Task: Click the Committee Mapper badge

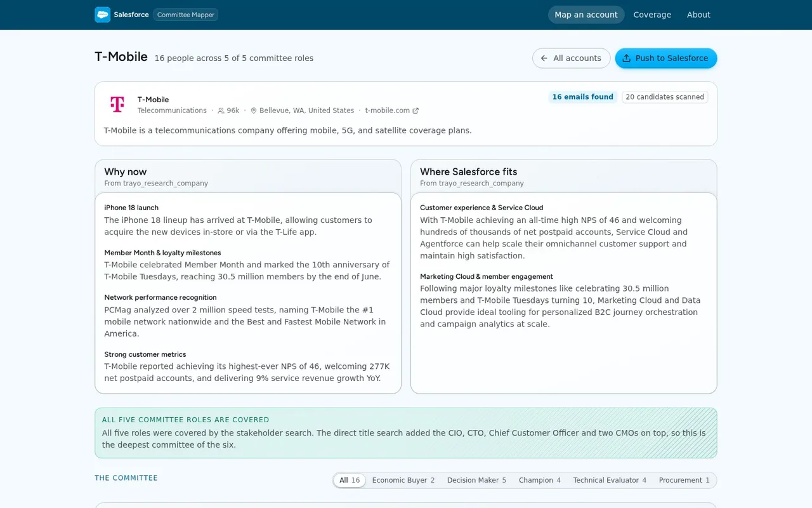Action: pos(186,15)
